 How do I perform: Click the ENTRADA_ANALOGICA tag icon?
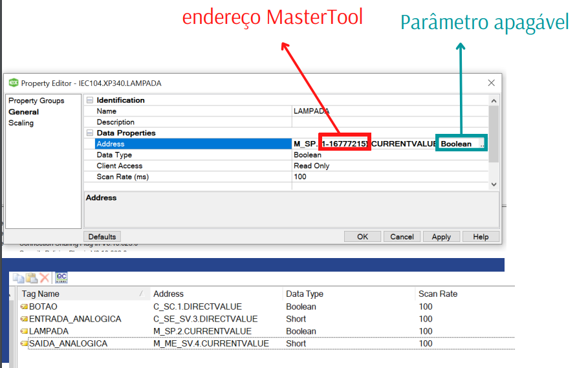[x=24, y=319]
